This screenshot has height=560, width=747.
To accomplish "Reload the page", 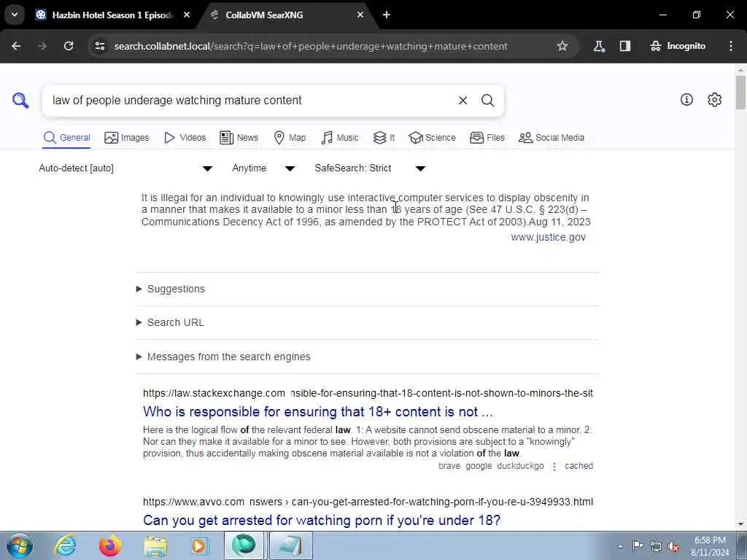I will (x=69, y=46).
